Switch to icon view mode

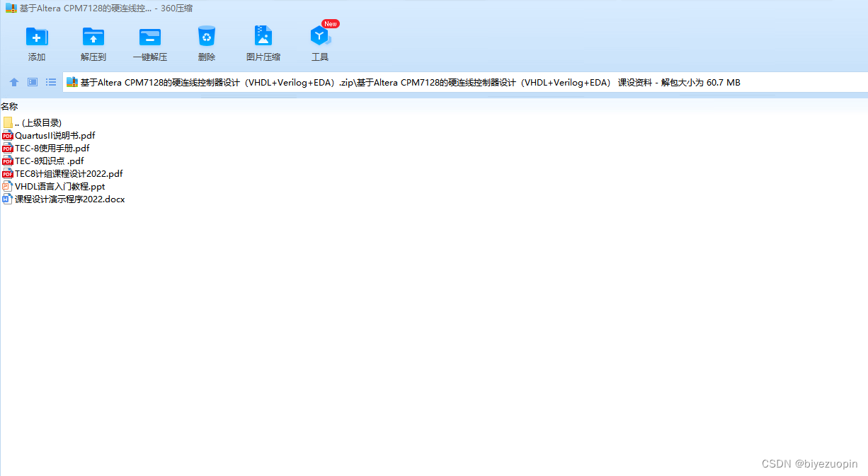click(x=33, y=82)
